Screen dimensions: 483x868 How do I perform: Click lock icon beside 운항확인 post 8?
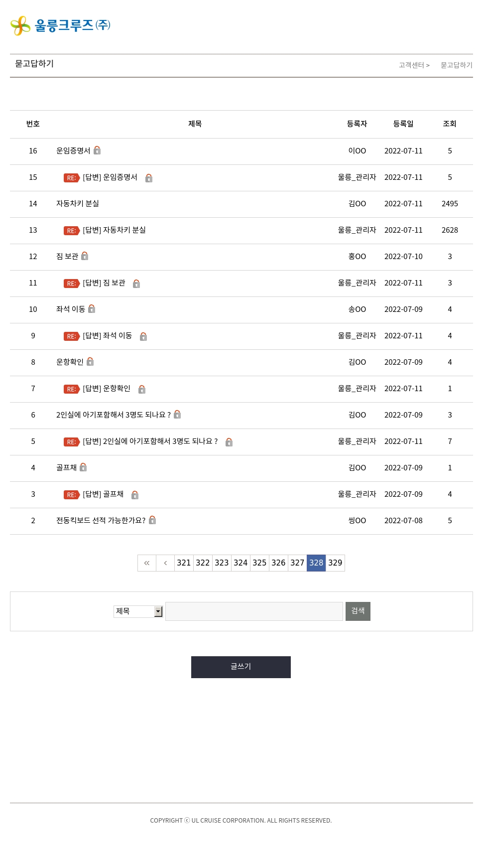click(90, 362)
